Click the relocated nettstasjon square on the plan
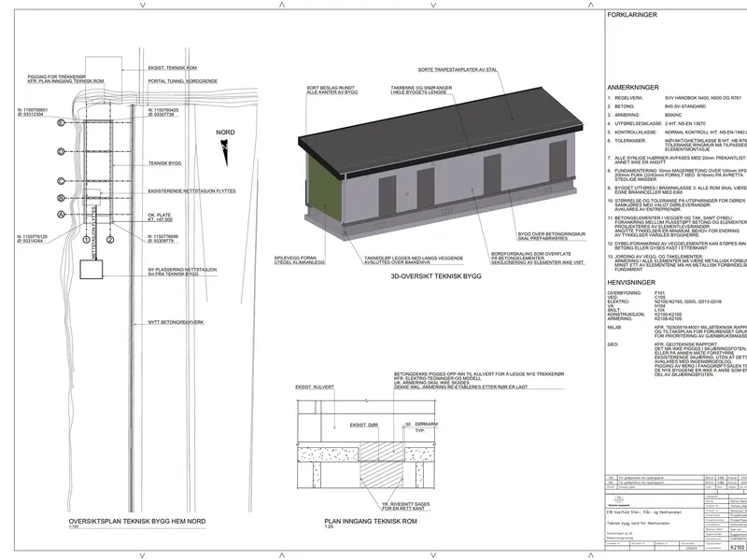The width and height of the screenshot is (747, 560). [92, 270]
